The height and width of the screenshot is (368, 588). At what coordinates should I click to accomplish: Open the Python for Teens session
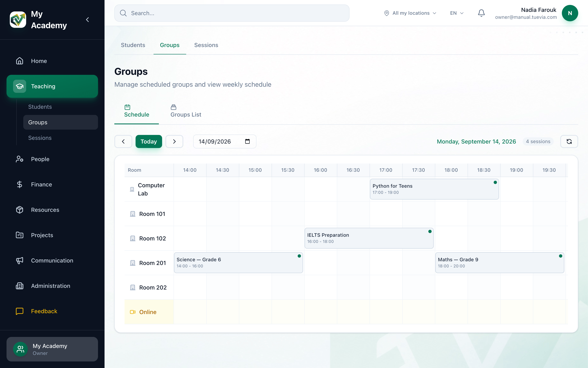tap(434, 189)
